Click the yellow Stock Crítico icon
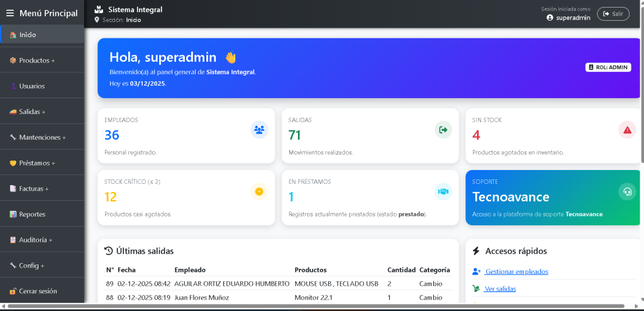Image resolution: width=644 pixels, height=311 pixels. click(x=259, y=191)
